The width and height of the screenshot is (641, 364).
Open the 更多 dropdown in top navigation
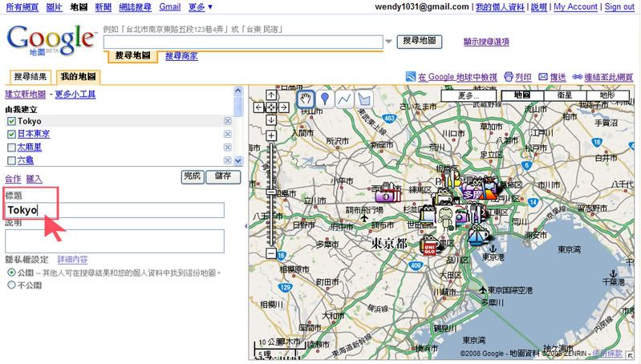tap(199, 6)
